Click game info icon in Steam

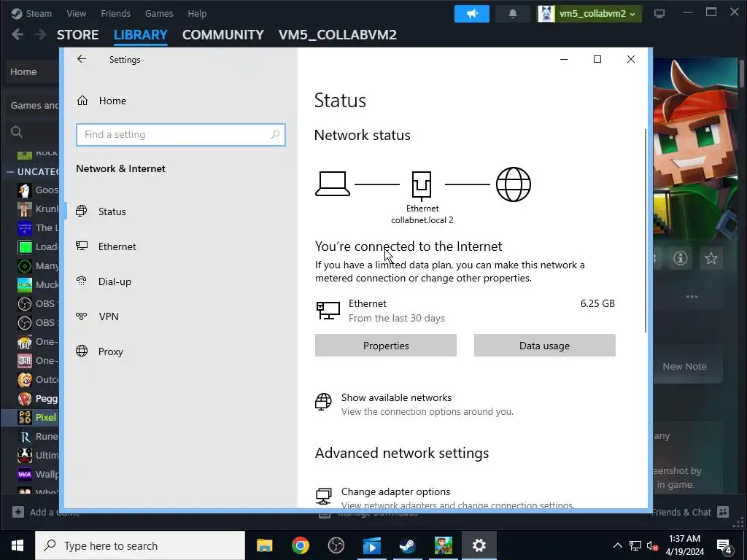pos(681,258)
